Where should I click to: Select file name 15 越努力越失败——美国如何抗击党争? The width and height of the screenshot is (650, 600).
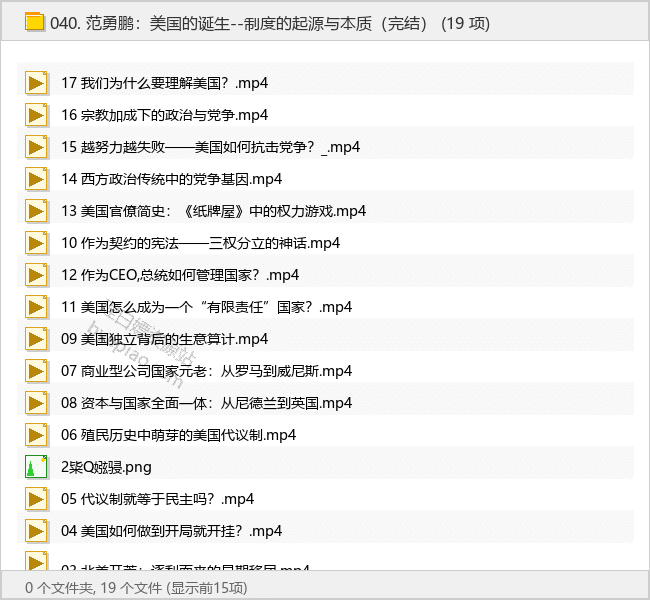pyautogui.click(x=211, y=147)
